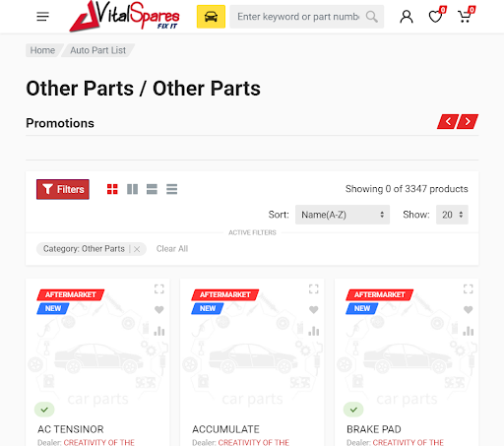The image size is (504, 446).
Task: Switch to compact list view layout
Action: pos(171,189)
